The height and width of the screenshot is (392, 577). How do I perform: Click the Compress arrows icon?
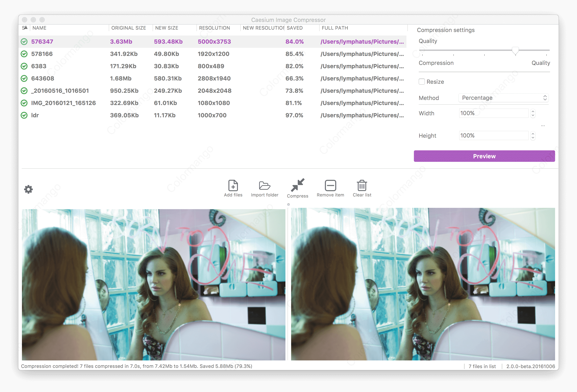pos(297,185)
